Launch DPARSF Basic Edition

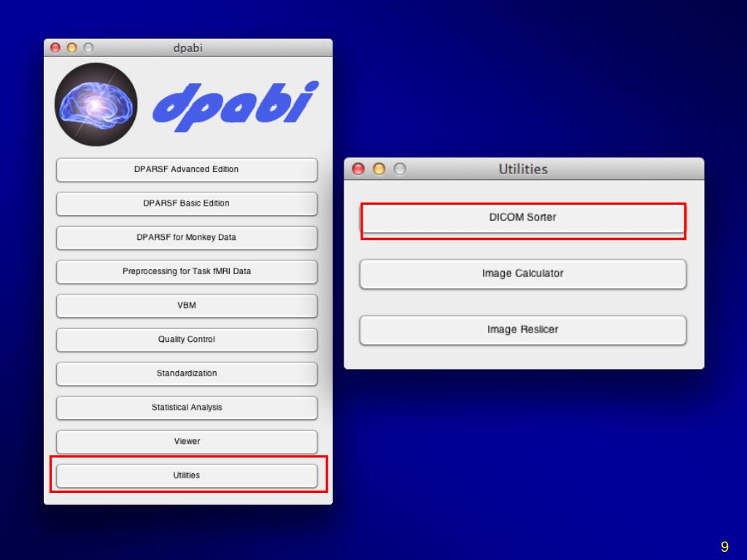(x=187, y=203)
